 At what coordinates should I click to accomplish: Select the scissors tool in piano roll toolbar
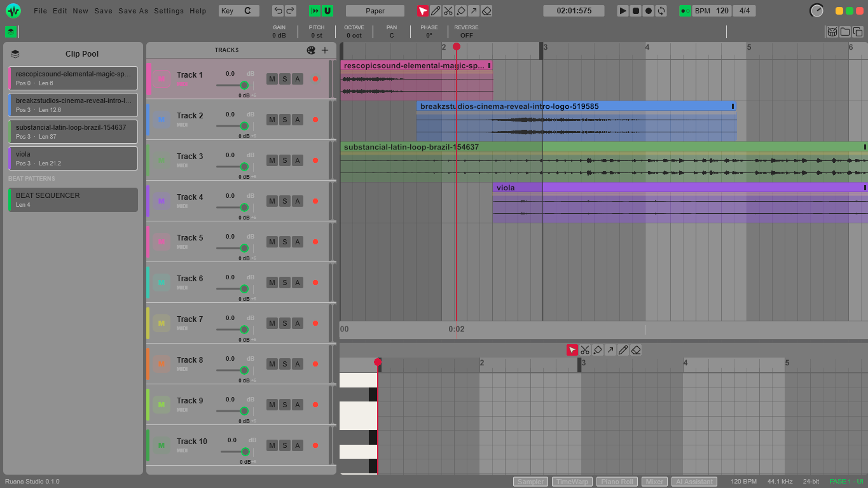pos(585,350)
